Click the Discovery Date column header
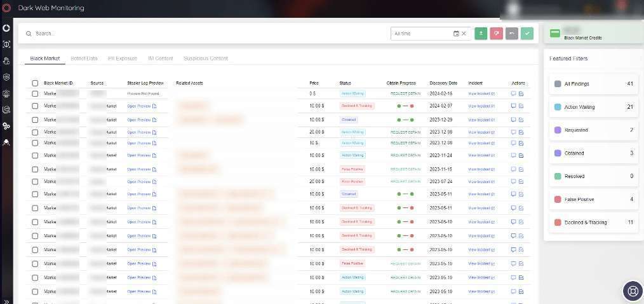 [443, 83]
